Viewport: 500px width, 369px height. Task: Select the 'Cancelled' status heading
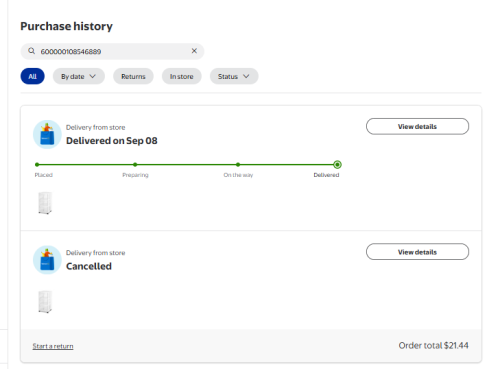tap(89, 266)
